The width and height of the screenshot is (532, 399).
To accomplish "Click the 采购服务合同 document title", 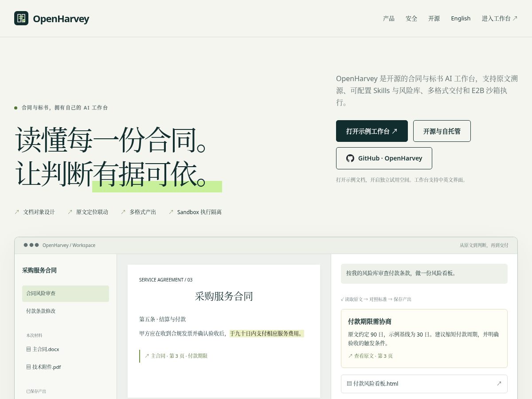I will [x=224, y=296].
